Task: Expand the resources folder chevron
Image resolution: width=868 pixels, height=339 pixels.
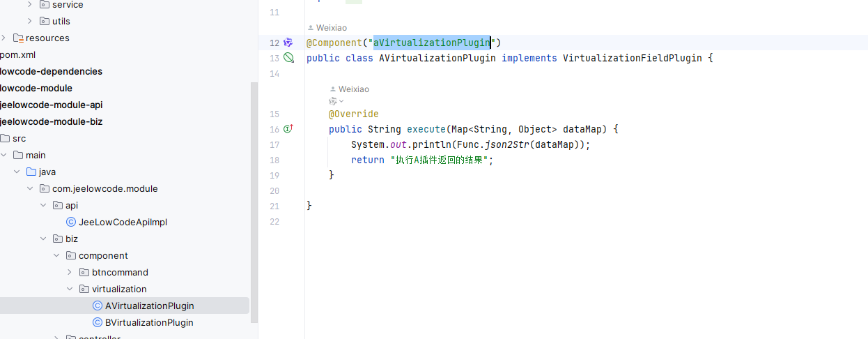Action: pyautogui.click(x=3, y=38)
